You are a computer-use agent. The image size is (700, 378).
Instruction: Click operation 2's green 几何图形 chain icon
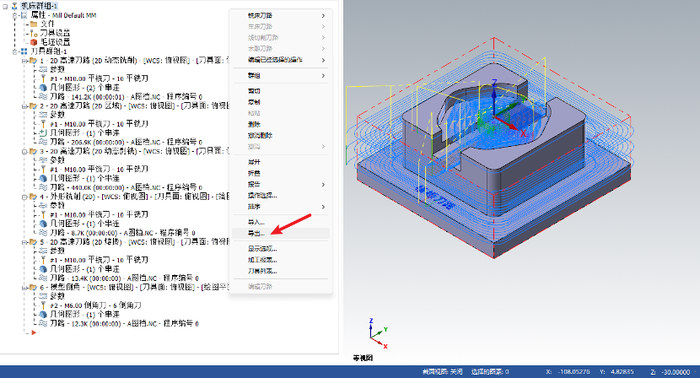pos(43,133)
